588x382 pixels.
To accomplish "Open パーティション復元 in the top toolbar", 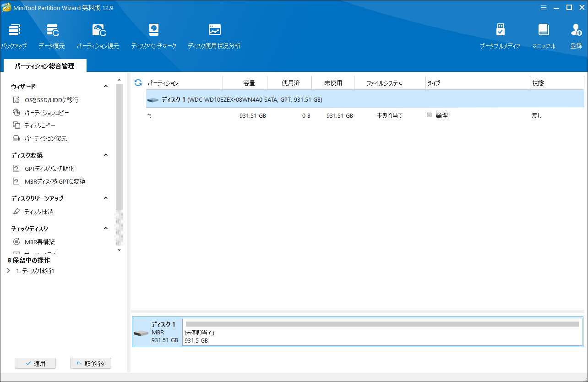I will [98, 36].
